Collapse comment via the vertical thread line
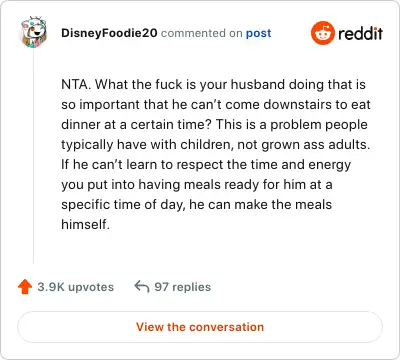 point(33,156)
